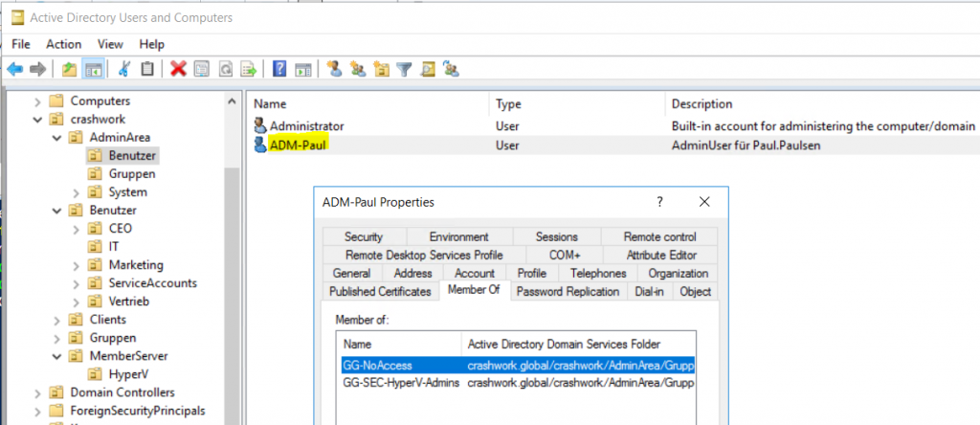
Task: Switch to the Telephones tab
Action: (x=597, y=273)
